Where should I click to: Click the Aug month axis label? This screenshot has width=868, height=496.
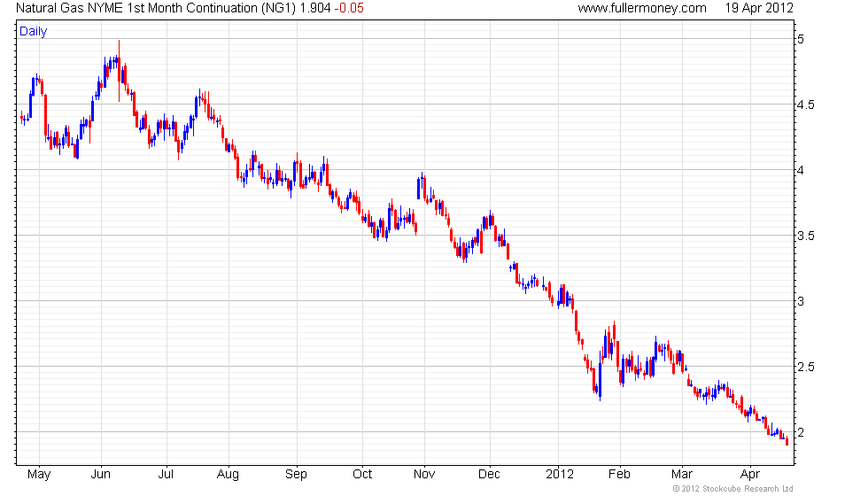click(229, 475)
